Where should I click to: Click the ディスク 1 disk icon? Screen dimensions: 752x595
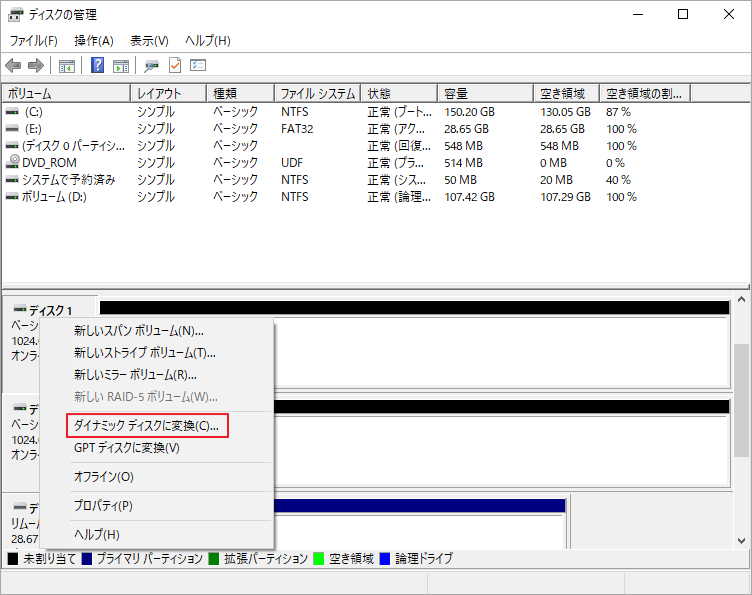tap(20, 308)
